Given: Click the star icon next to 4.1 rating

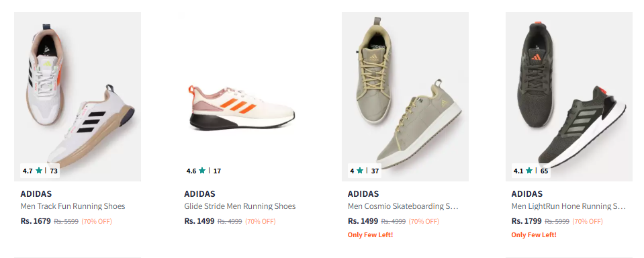Looking at the screenshot, I should (x=529, y=171).
